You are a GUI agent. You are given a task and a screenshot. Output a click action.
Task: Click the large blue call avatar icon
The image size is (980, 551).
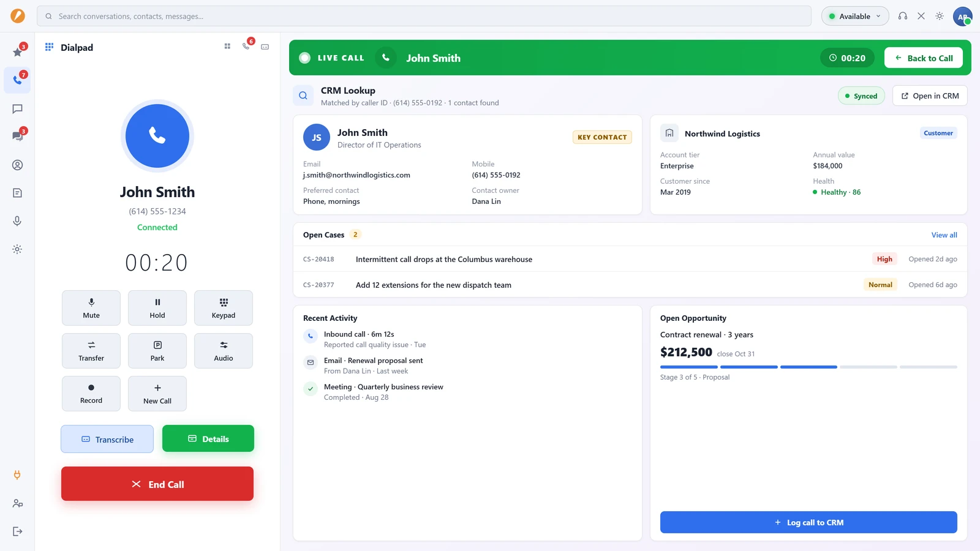coord(157,136)
